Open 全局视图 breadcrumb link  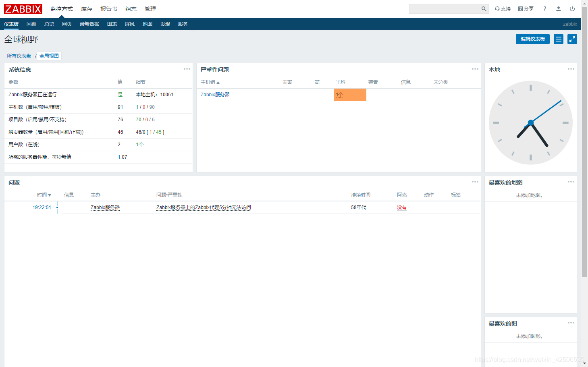coord(49,56)
